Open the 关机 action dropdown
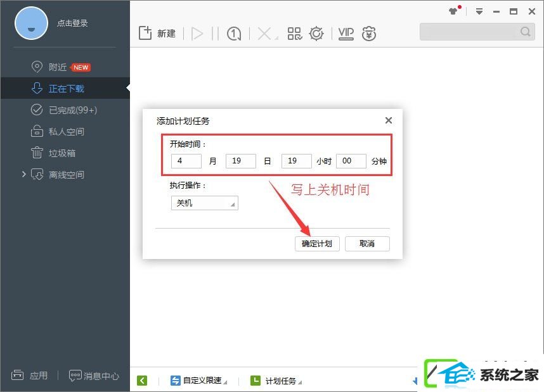 pos(205,203)
